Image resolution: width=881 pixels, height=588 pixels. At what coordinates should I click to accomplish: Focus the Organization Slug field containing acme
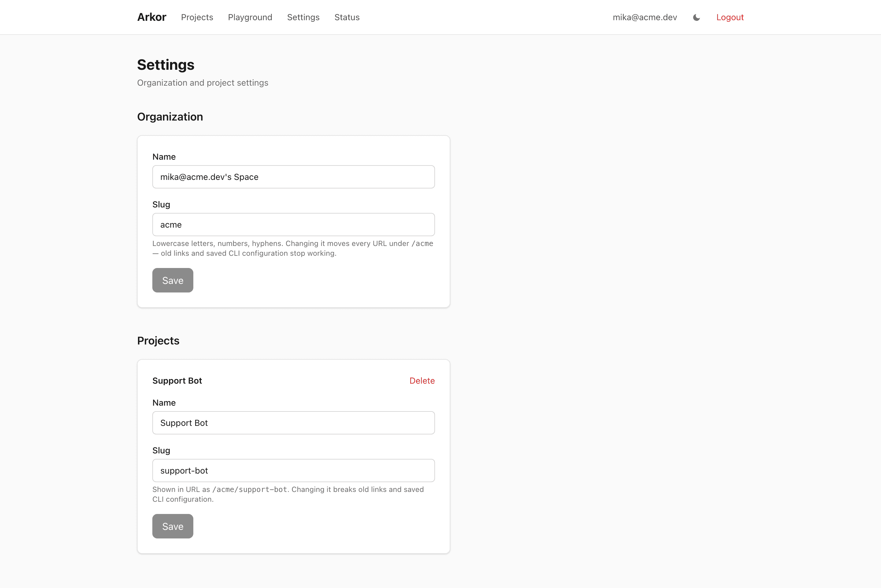[294, 225]
